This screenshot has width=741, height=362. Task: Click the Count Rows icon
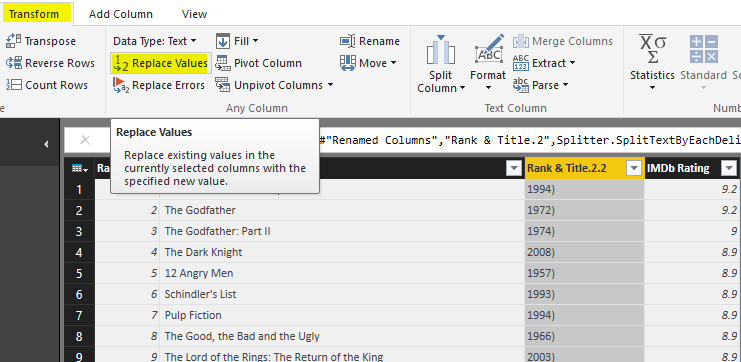pos(14,85)
